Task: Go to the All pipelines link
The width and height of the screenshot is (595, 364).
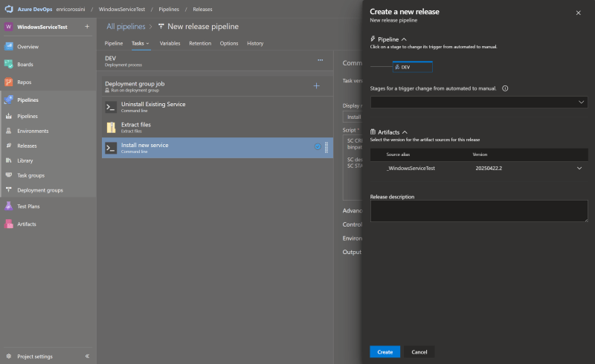Action: [126, 27]
